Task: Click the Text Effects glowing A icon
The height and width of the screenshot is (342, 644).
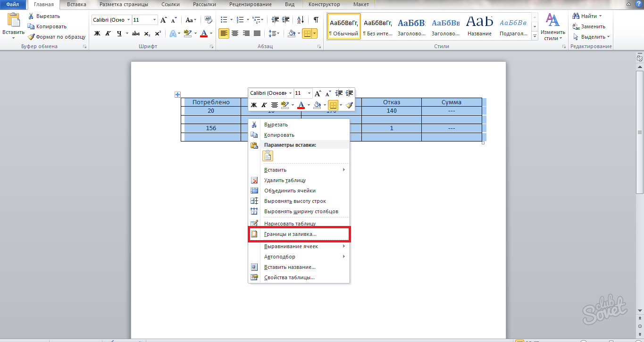Action: coord(173,33)
